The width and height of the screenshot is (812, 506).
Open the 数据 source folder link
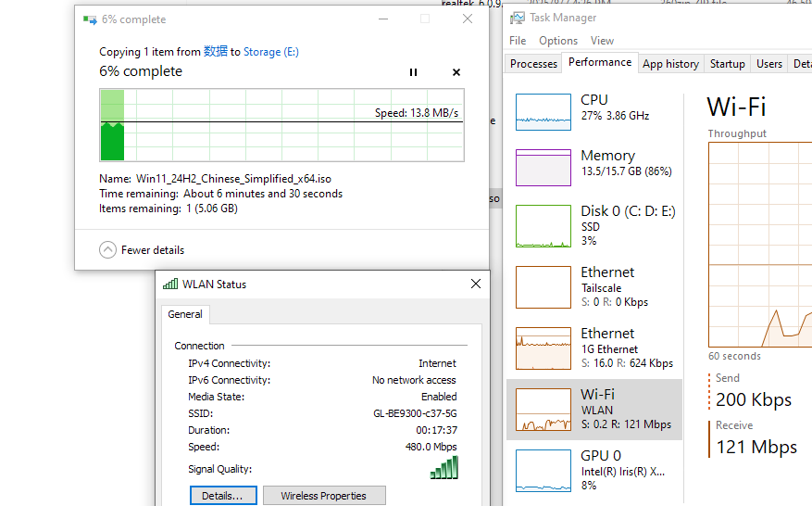[x=215, y=52]
